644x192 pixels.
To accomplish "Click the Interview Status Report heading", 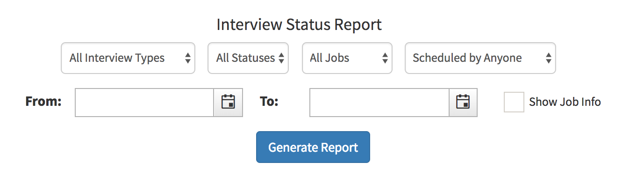I will click(x=299, y=25).
